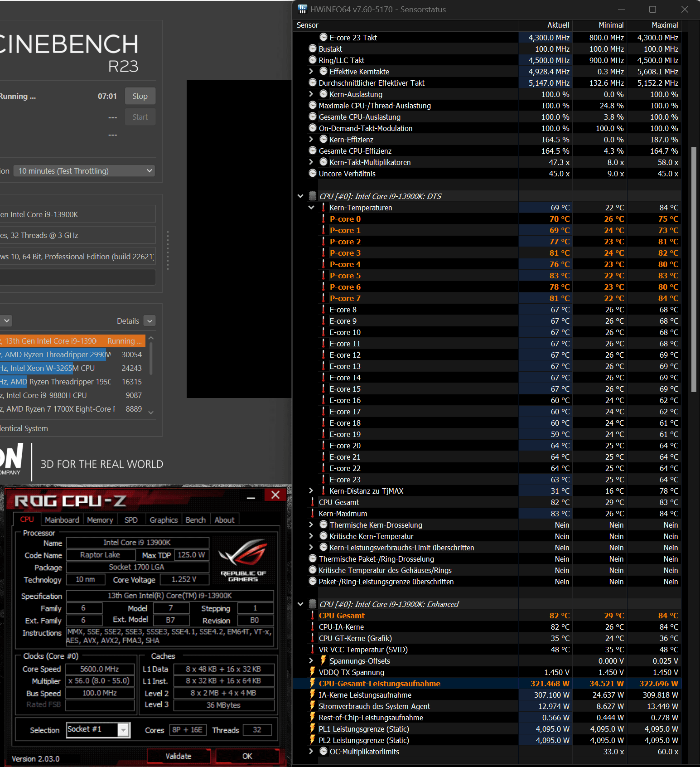Collapse the CPU i9-13900K DTS section
This screenshot has height=767, width=700.
(300, 196)
